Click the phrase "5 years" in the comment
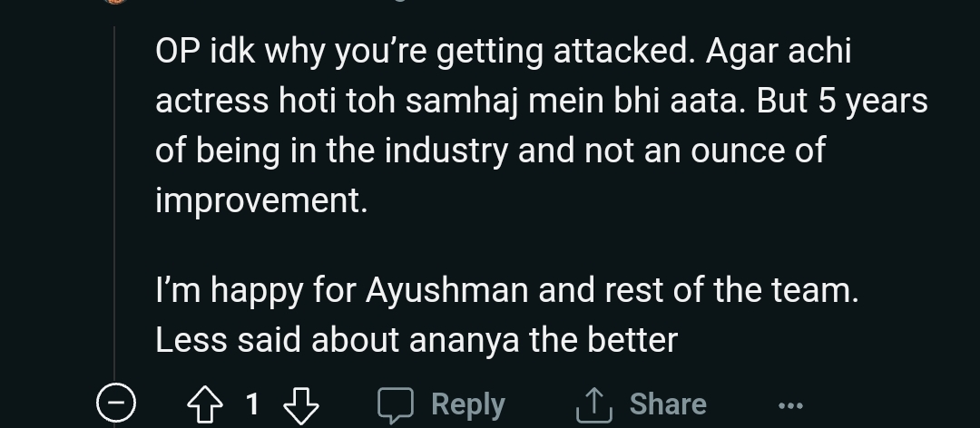Image resolution: width=980 pixels, height=428 pixels. point(872,102)
